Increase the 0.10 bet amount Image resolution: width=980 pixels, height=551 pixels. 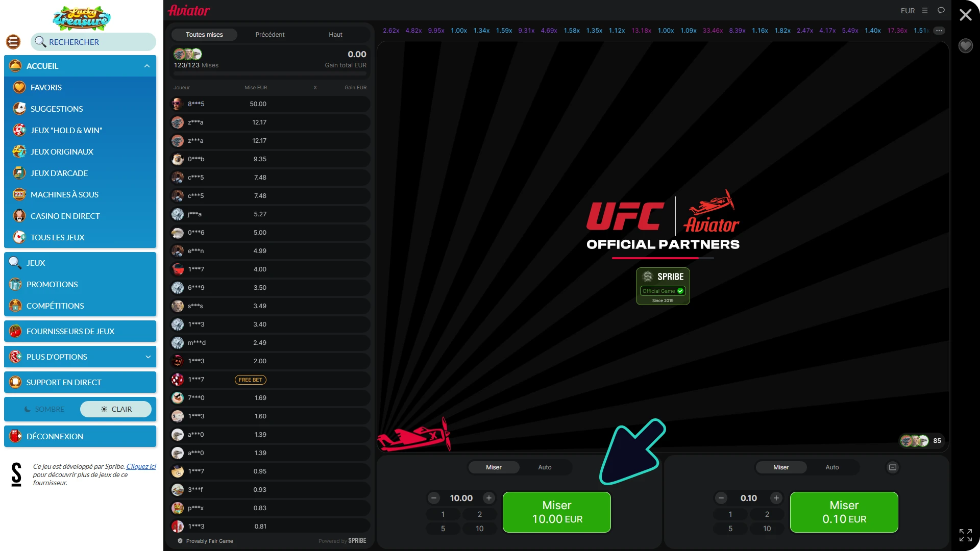[x=776, y=498]
